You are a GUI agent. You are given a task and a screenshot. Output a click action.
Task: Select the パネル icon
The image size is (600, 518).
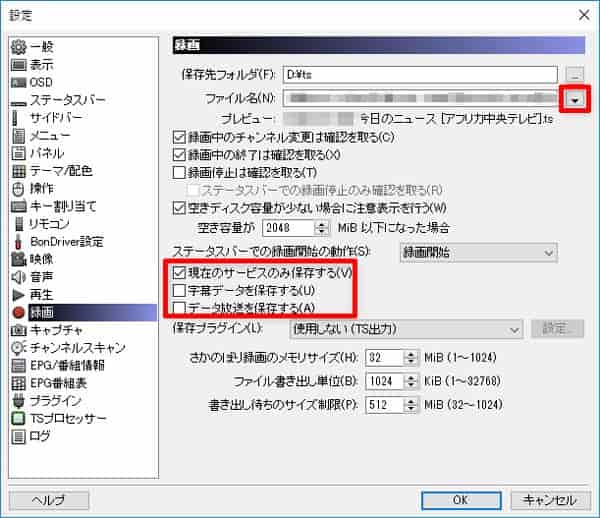(18, 153)
